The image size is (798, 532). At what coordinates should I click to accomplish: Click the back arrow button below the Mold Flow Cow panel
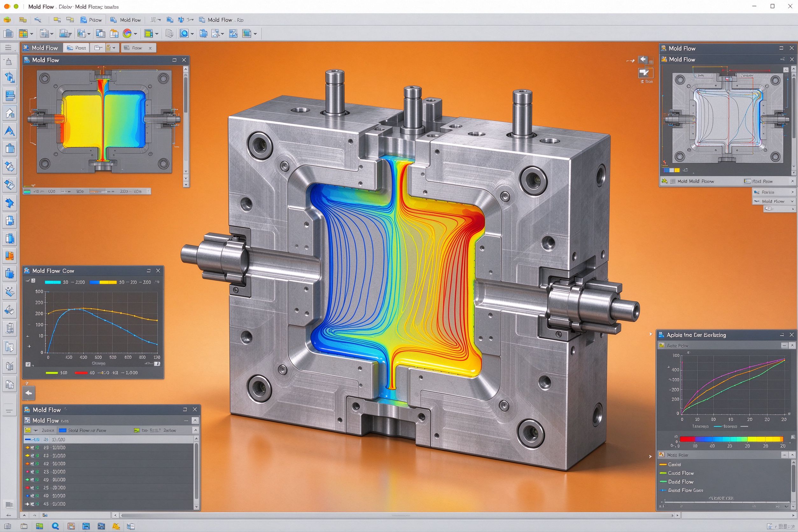[29, 393]
